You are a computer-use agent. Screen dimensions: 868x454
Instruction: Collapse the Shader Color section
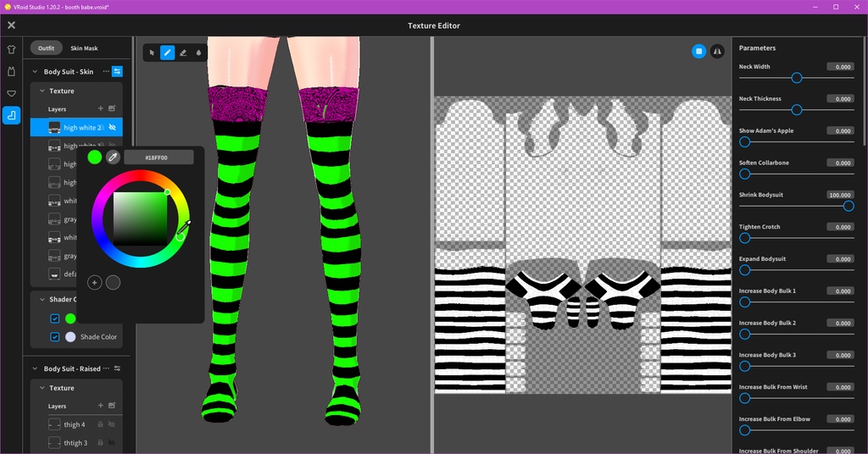42,299
